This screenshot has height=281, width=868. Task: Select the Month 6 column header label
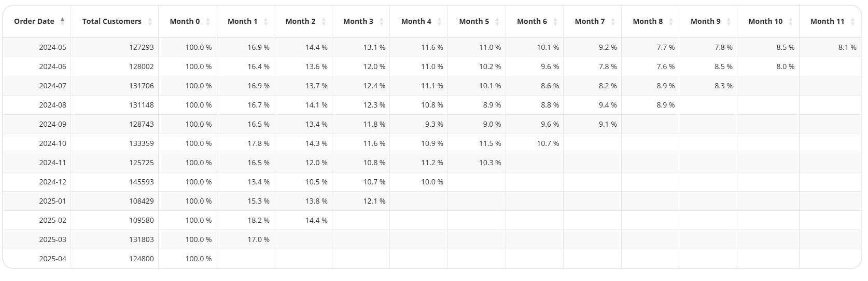pos(532,21)
